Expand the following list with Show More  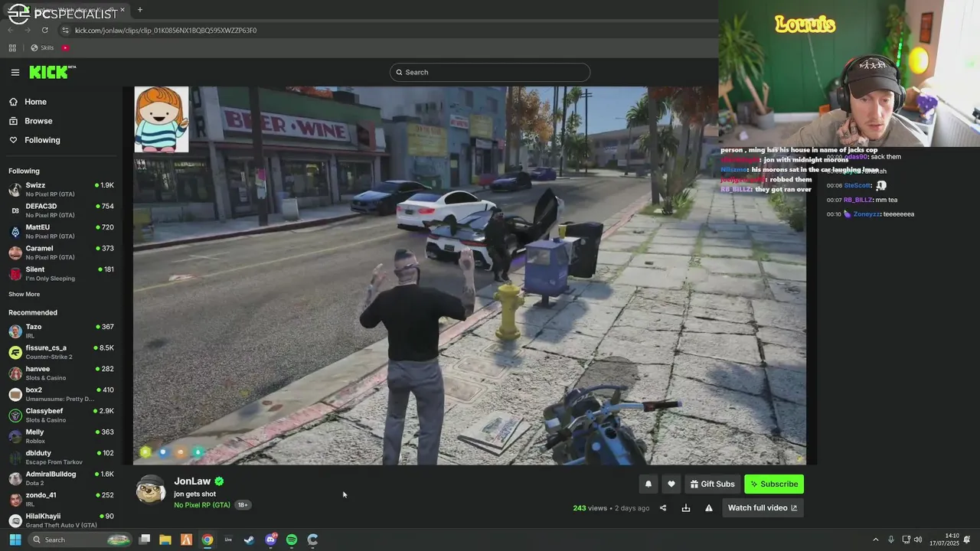click(24, 295)
